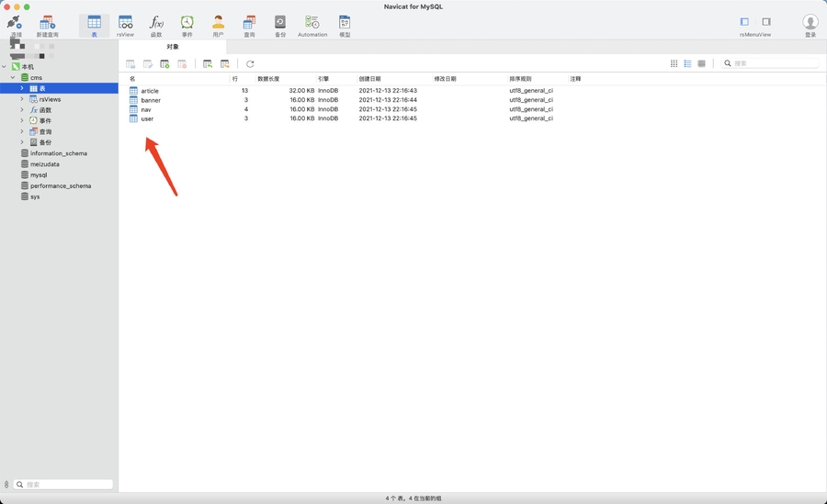Open the 备份 (Backup) toolbar icon

[280, 24]
